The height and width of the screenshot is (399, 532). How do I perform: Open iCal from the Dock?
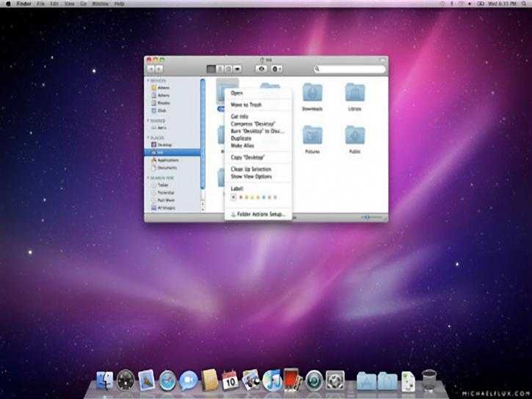(230, 381)
